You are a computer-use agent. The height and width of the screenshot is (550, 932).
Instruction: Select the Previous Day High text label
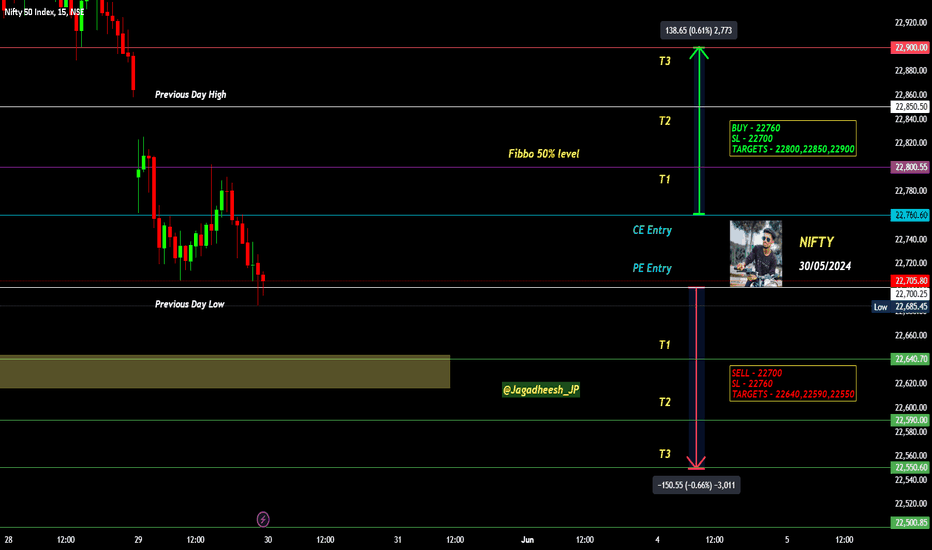point(190,95)
